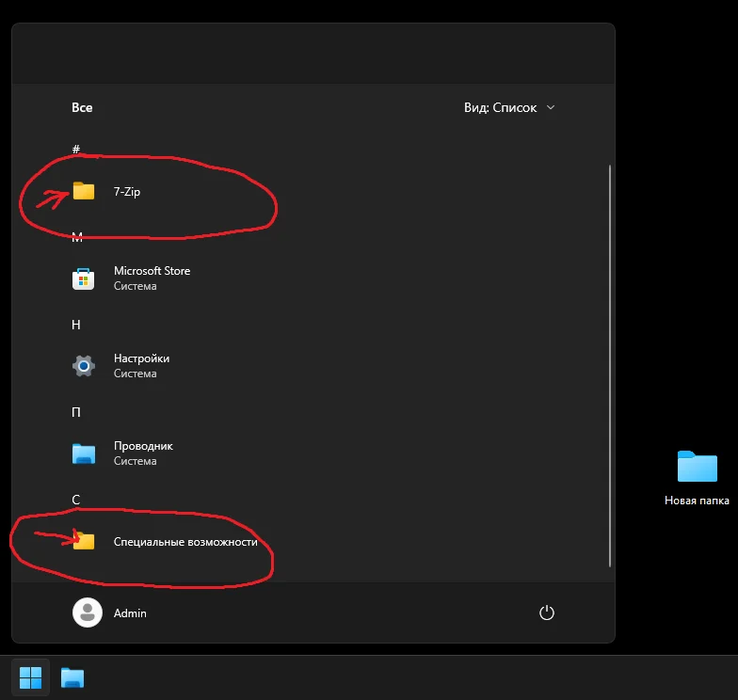Select the Новая папка desktop folder
The height and width of the screenshot is (700, 738).
[697, 478]
